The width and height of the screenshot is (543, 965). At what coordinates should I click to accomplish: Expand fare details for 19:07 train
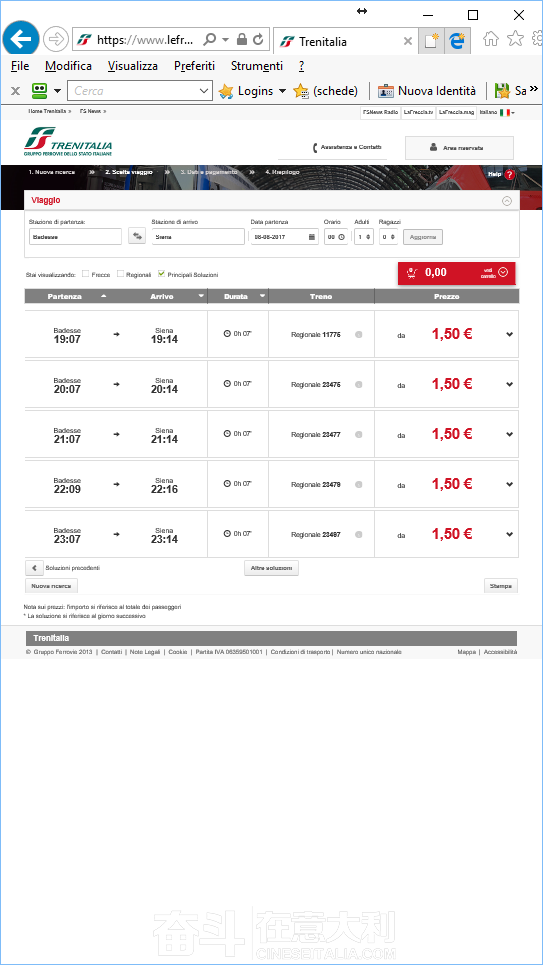[509, 334]
